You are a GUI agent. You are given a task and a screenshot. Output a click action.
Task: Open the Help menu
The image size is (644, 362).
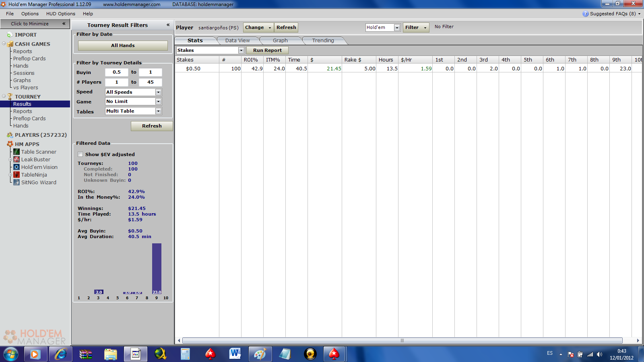tap(88, 14)
